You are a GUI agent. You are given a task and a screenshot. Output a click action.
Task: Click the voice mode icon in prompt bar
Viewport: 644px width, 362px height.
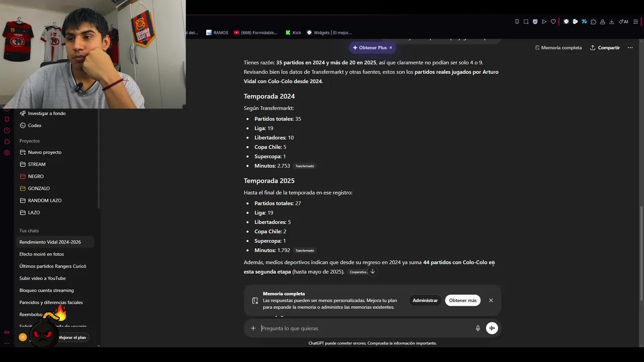[x=492, y=328]
